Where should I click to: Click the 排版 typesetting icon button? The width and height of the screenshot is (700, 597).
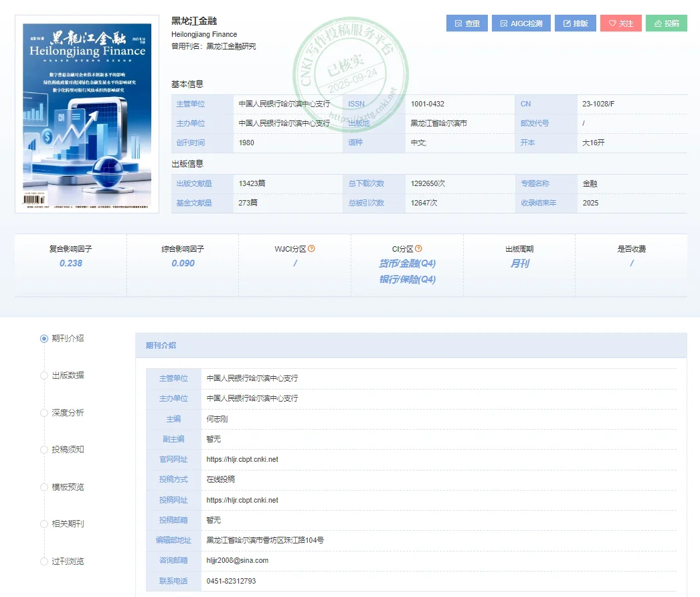pos(575,23)
